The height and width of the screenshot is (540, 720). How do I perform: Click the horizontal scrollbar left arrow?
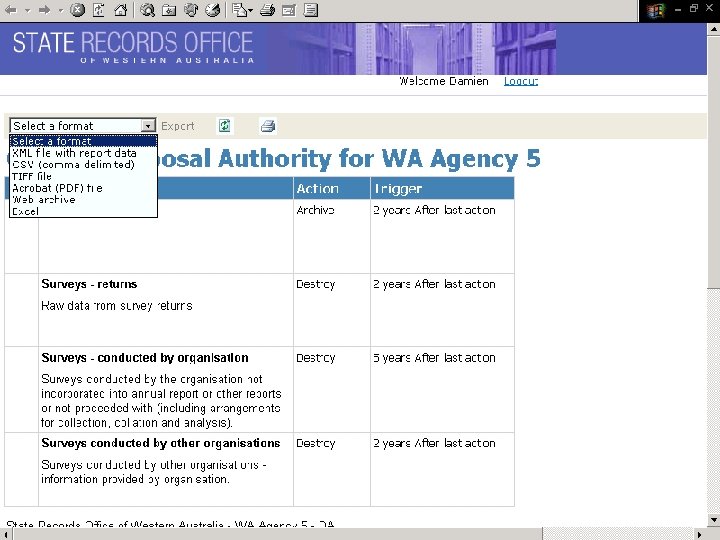[x=6, y=534]
